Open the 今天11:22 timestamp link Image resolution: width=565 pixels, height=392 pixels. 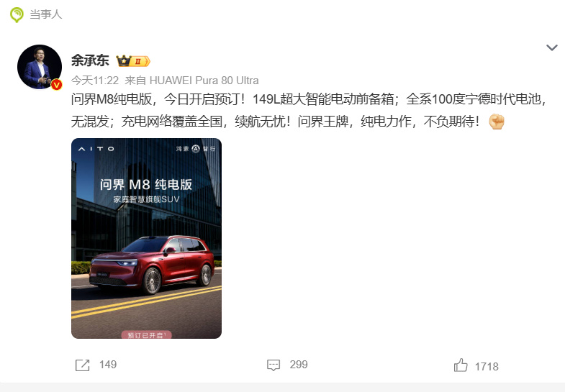(x=95, y=81)
